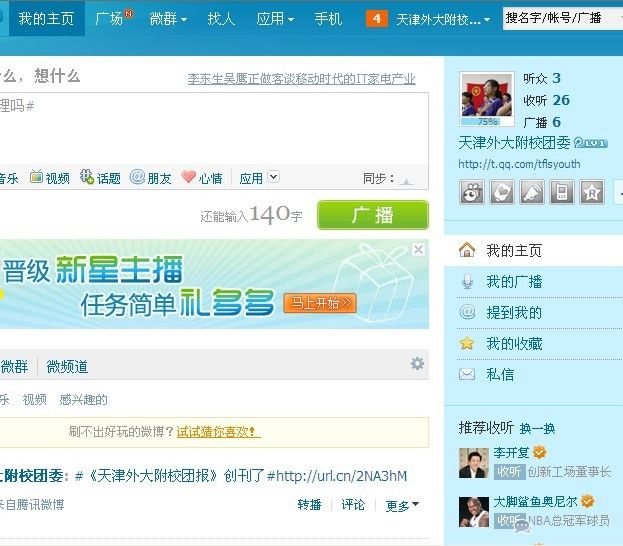Open the link 李东生吴鹰正做客谈移动时代的IT家电产业
This screenshot has width=623, height=546.
point(301,79)
